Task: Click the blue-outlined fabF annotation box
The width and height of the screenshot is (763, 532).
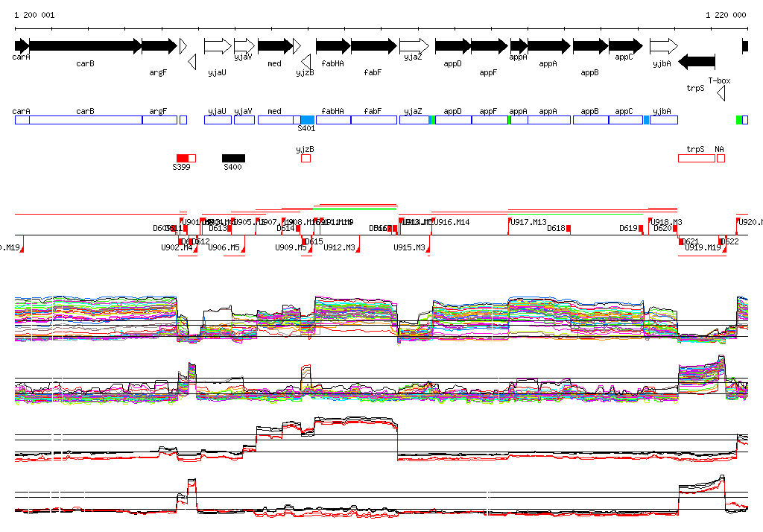Action: (x=374, y=120)
